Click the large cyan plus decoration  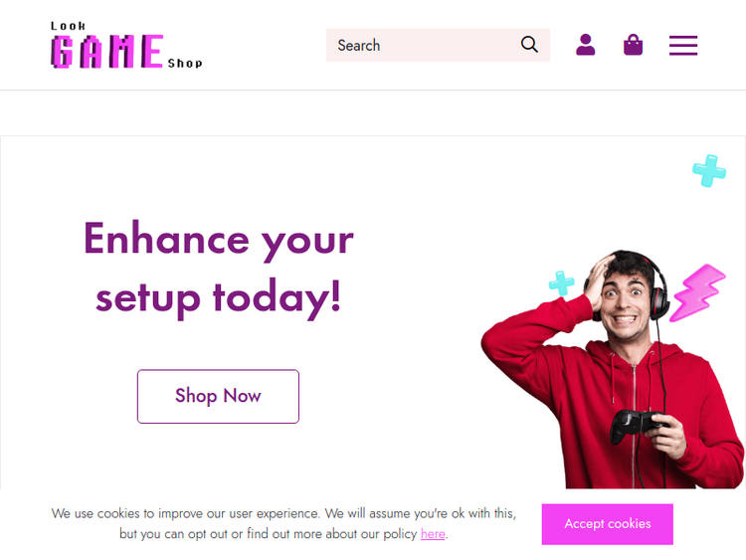click(x=709, y=171)
